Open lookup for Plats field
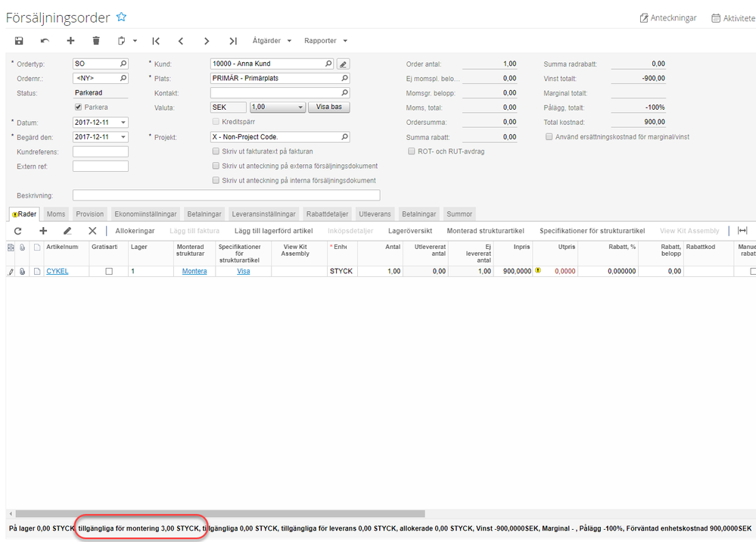756x542 pixels. tap(345, 78)
